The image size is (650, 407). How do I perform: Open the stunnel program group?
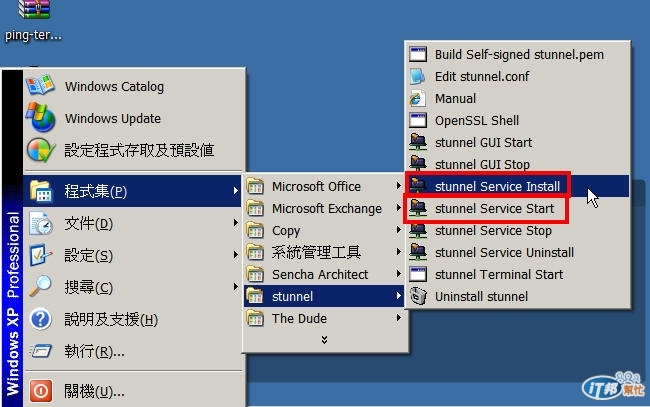[x=324, y=296]
